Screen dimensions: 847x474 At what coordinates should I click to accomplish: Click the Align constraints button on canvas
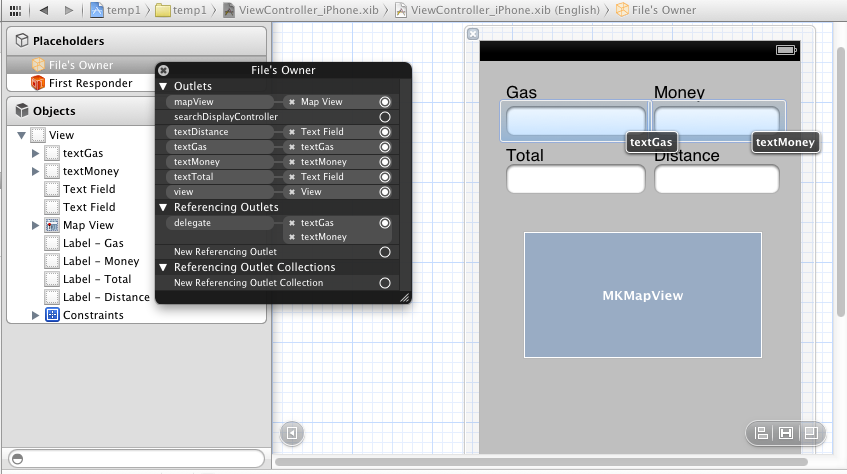(x=761, y=433)
